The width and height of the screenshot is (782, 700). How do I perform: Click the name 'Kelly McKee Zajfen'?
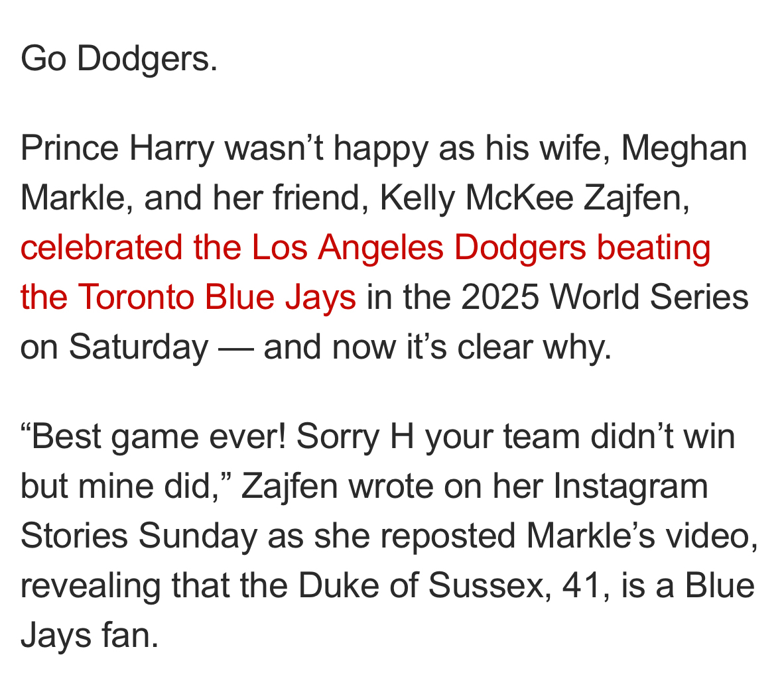pos(535,198)
